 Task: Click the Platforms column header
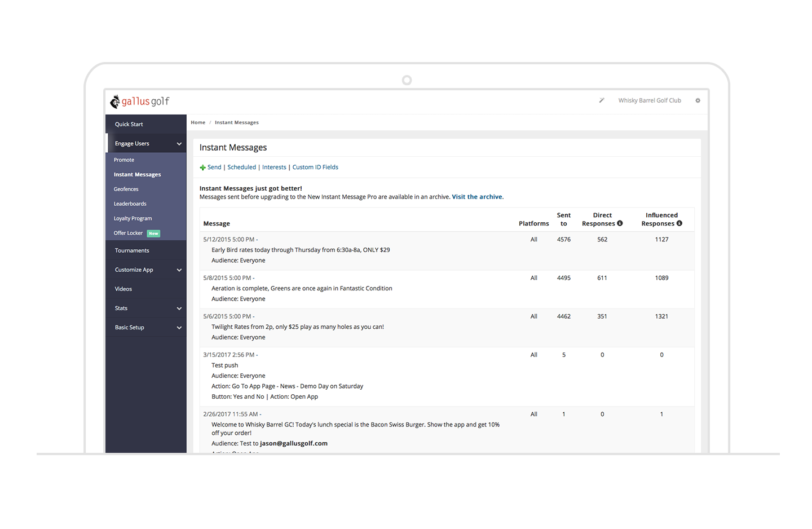pos(533,224)
